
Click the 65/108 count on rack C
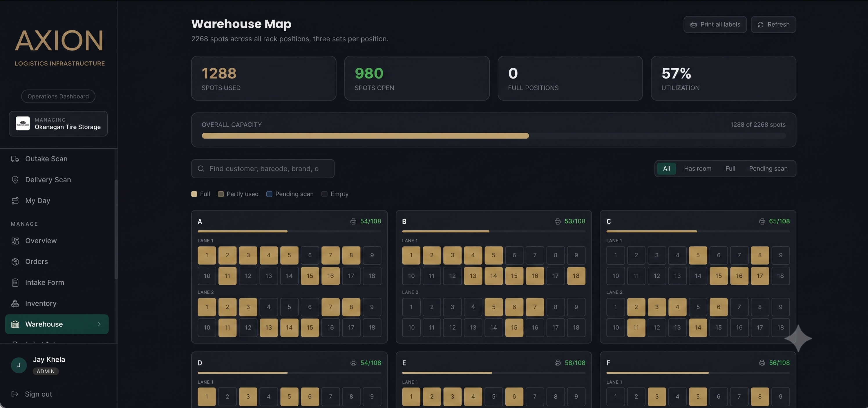tap(779, 221)
